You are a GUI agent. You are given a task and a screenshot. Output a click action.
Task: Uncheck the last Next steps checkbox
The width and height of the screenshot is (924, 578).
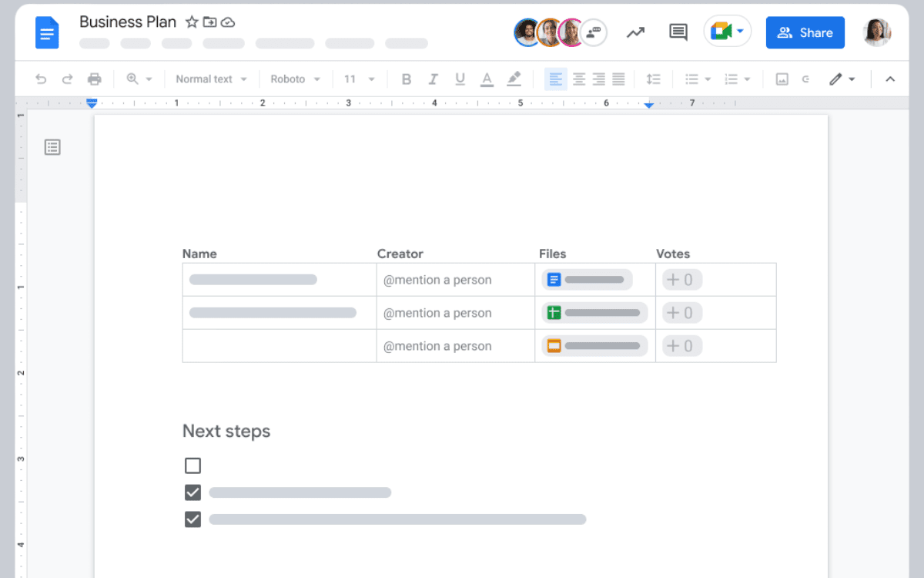(x=192, y=519)
